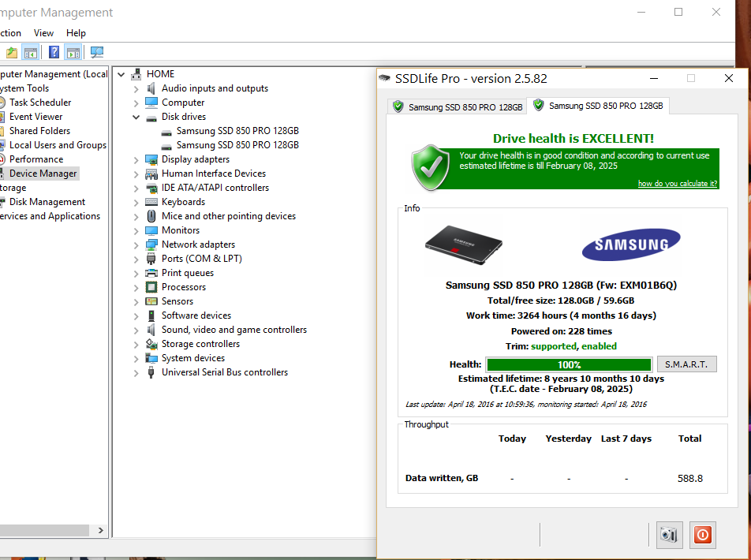Open Disk Management in the console tree
751x560 pixels.
tap(47, 202)
